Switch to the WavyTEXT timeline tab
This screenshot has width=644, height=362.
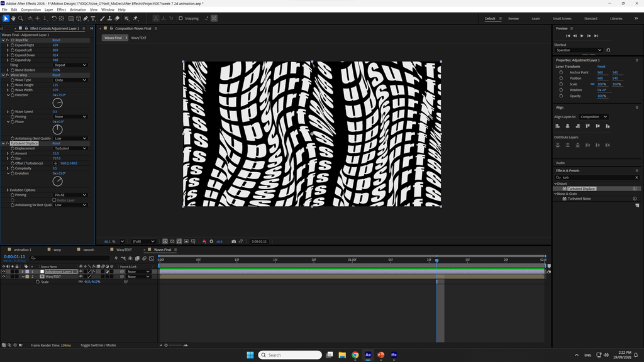coord(124,250)
